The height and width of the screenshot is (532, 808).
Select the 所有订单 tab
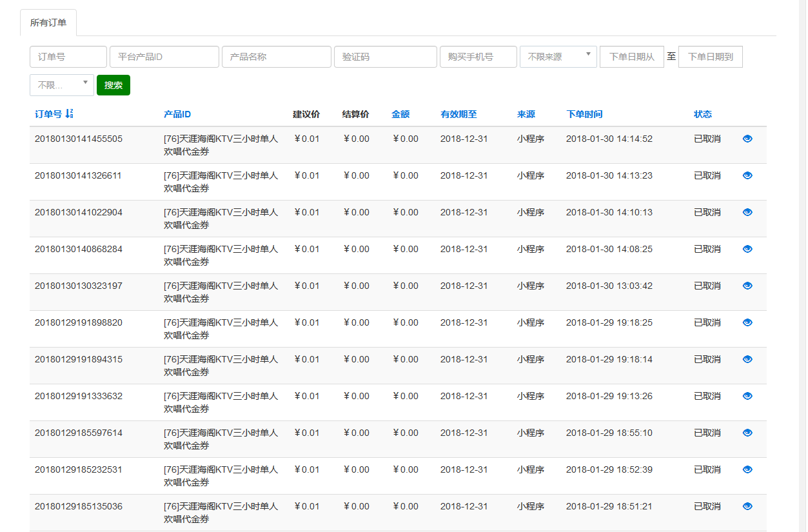tap(48, 23)
